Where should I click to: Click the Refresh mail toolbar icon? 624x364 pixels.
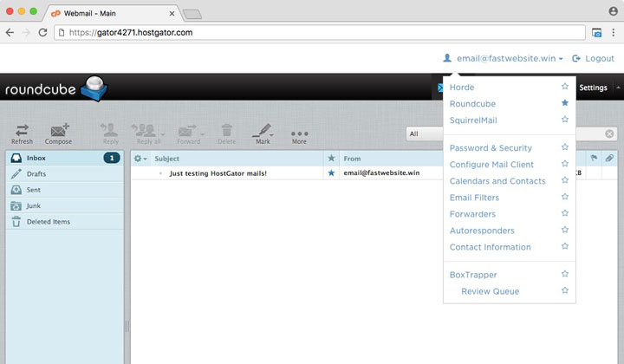pyautogui.click(x=22, y=134)
